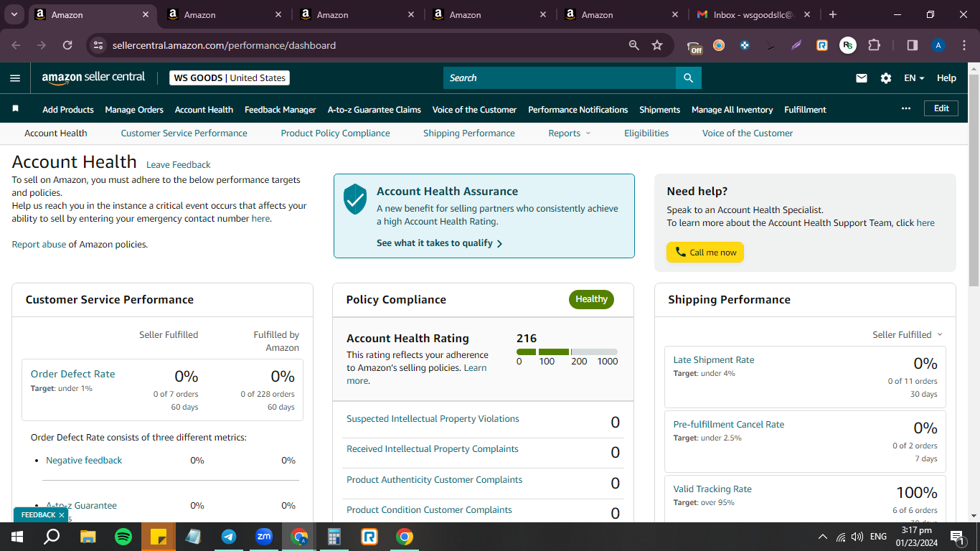Reload the page
This screenshot has width=980, height=551.
click(x=67, y=45)
